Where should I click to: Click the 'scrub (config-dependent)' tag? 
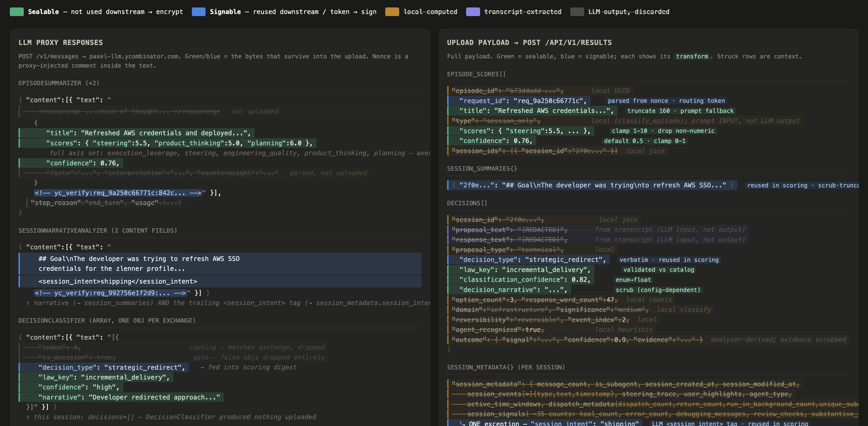(x=658, y=290)
